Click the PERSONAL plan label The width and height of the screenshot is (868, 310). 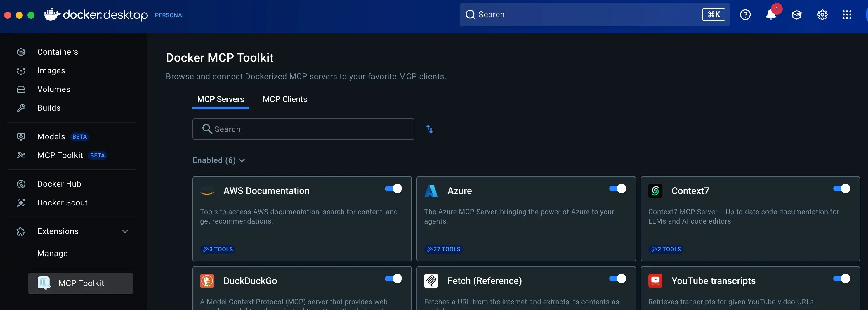(x=170, y=15)
